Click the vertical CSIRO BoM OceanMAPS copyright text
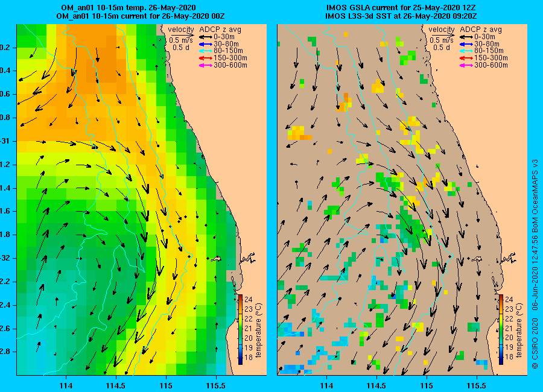 (535, 264)
